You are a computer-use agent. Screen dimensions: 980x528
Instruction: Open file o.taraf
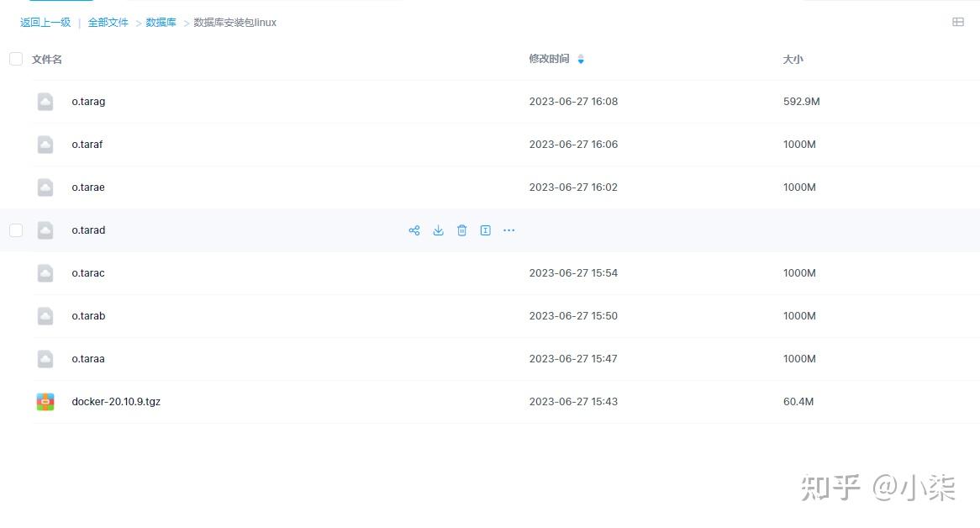87,145
